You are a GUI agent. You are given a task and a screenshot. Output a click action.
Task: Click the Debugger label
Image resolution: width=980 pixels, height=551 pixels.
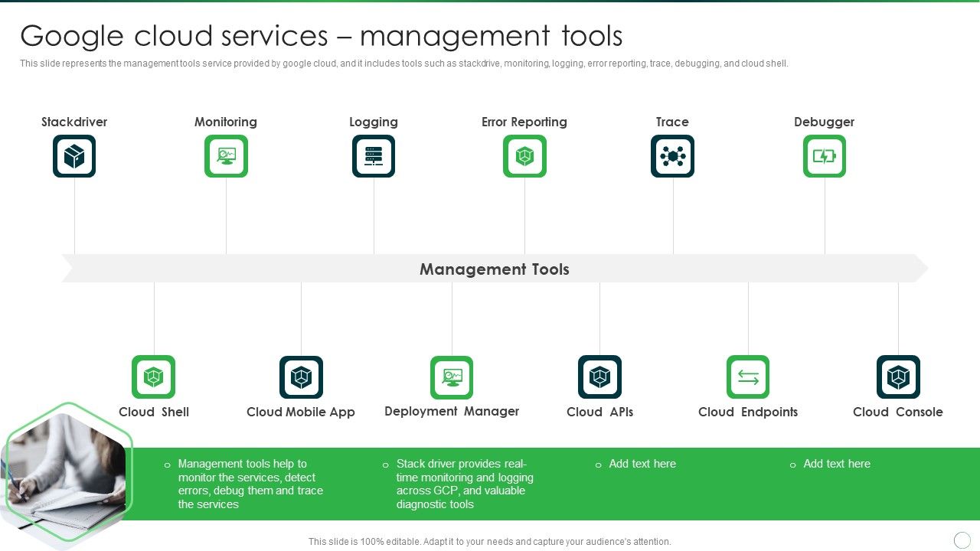(825, 122)
